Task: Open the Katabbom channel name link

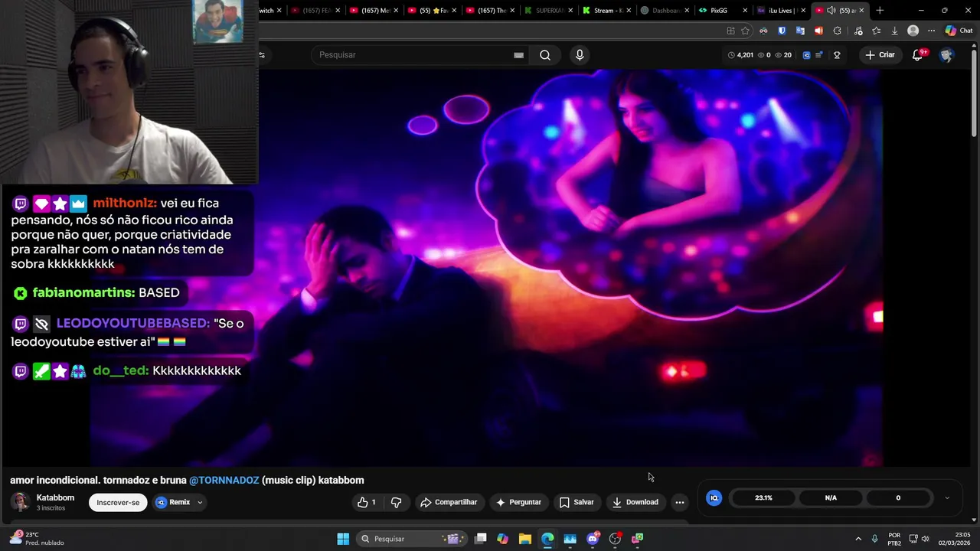Action: coord(55,497)
